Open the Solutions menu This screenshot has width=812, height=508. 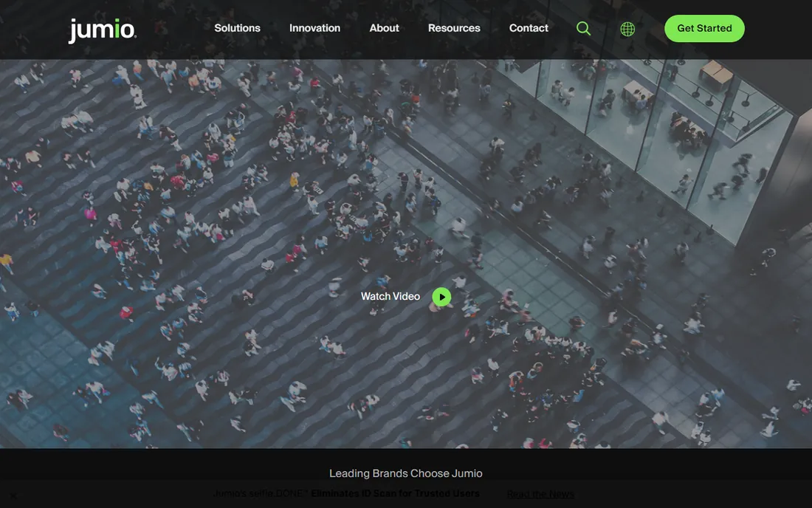click(x=237, y=28)
